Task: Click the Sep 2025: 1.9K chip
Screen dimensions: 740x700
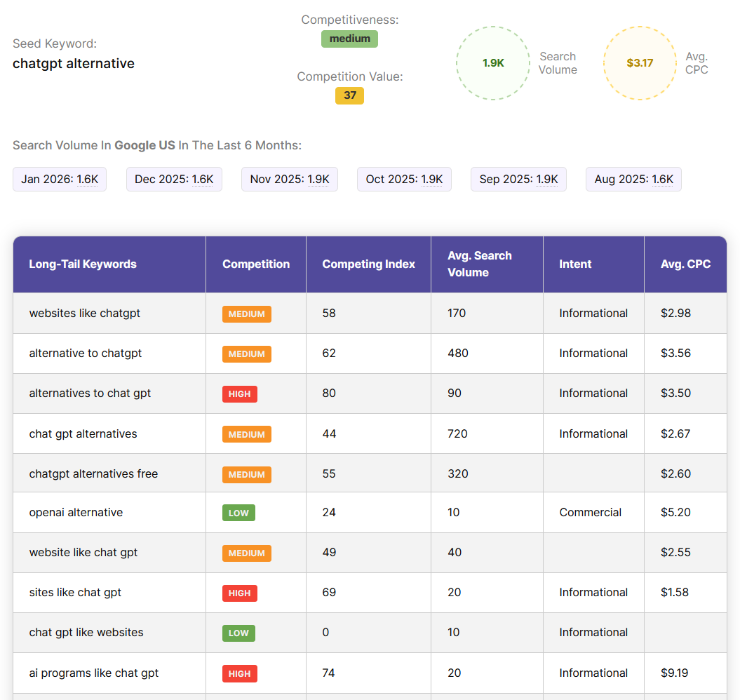Action: (518, 179)
